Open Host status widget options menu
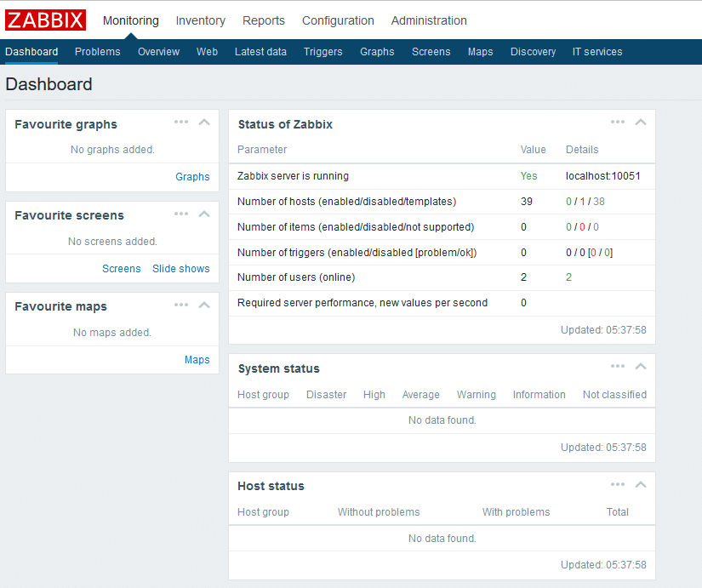Viewport: 702px width, 588px height. pos(618,484)
